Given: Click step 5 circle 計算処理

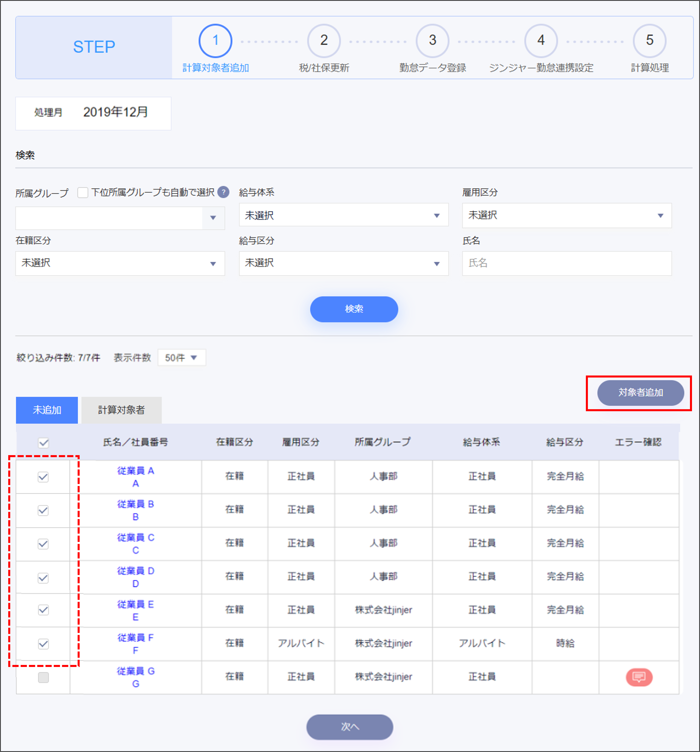Looking at the screenshot, I should [649, 41].
